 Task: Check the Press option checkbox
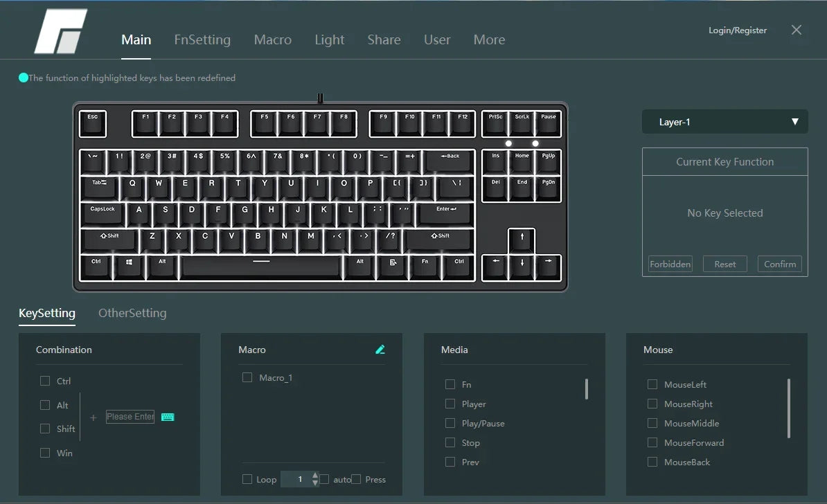pos(356,479)
